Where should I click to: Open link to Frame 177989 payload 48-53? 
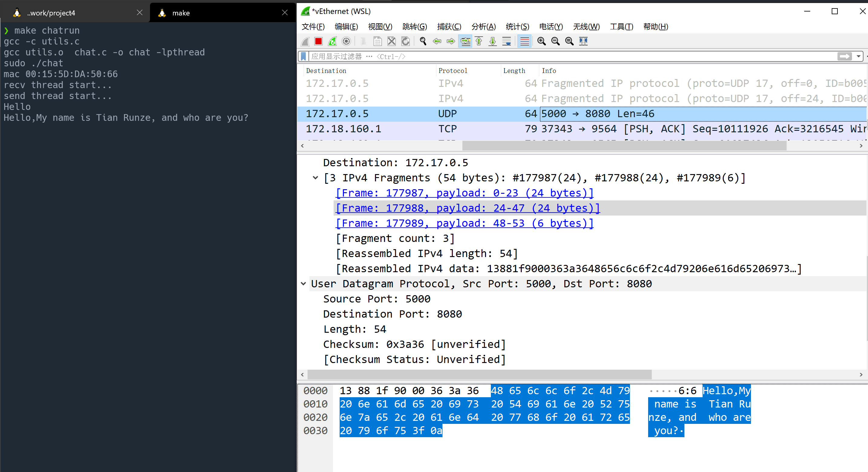[465, 223]
